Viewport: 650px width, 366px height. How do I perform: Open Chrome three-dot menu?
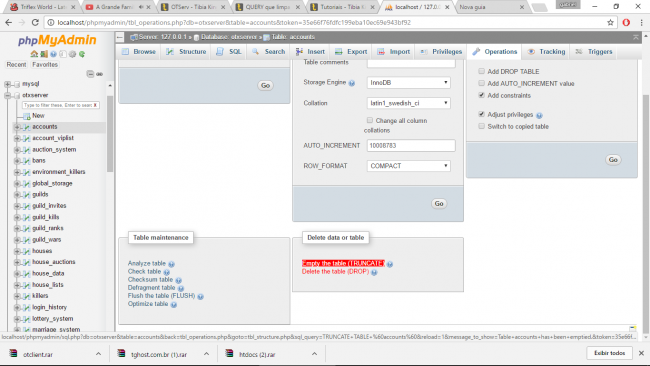click(x=641, y=22)
